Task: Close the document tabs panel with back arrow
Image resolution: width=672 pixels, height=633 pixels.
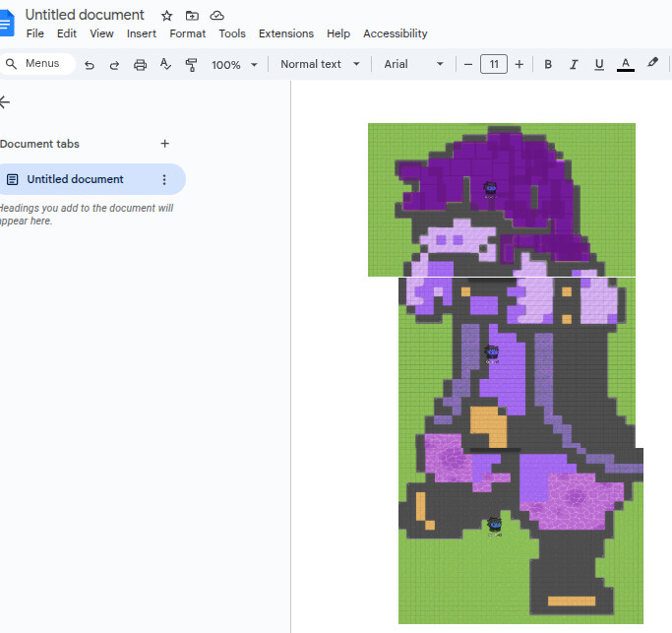Action: click(x=5, y=102)
